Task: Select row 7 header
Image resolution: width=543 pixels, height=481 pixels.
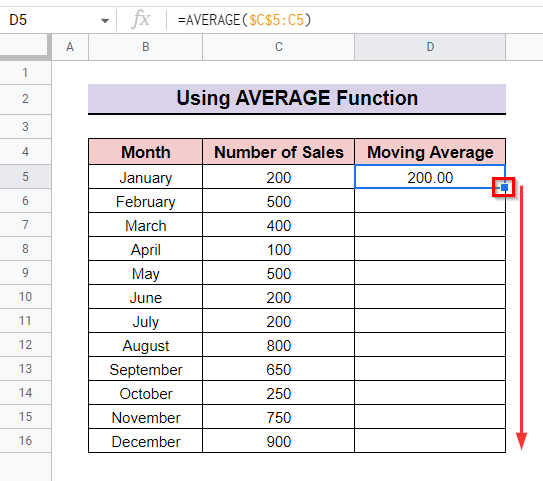Action: (x=25, y=225)
